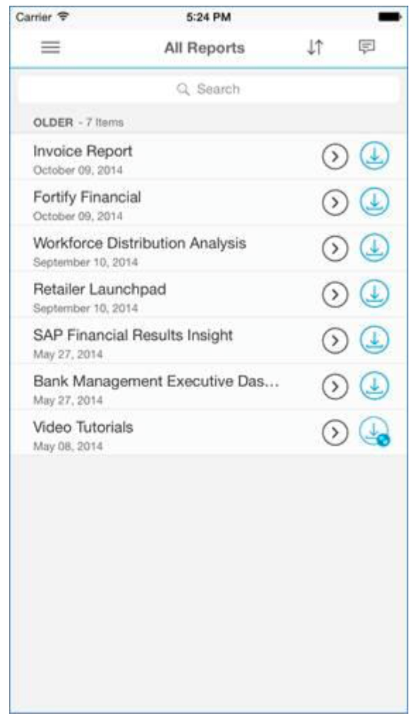418x722 pixels.
Task: Expand details arrow for Invoice Report
Action: point(335,157)
